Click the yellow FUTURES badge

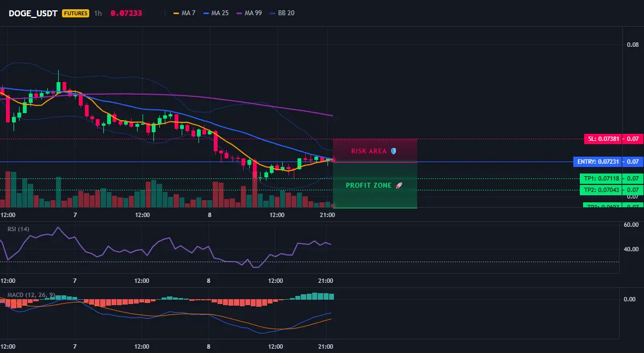click(x=76, y=13)
